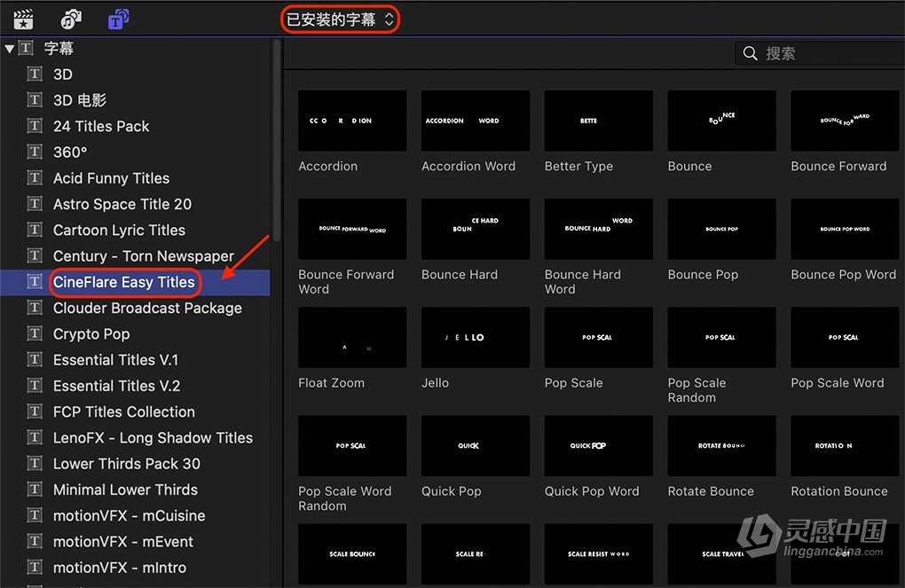This screenshot has height=588, width=905.
Task: Open Lower Thirds Pack 30
Action: point(135,464)
